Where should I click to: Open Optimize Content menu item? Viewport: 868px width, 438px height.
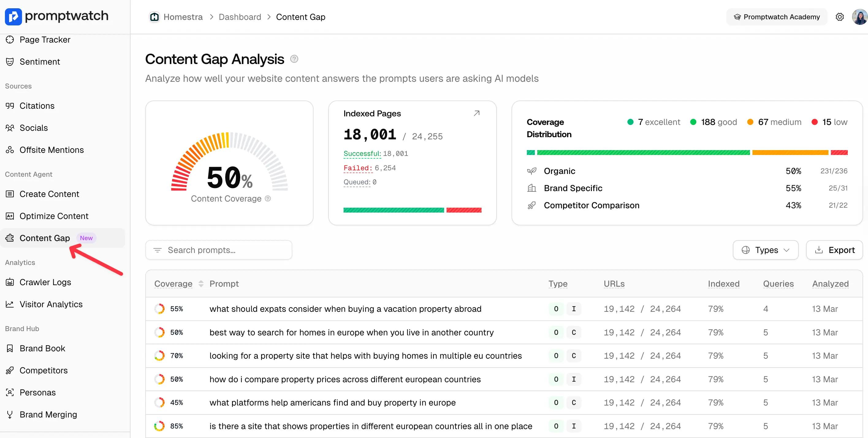click(x=54, y=216)
